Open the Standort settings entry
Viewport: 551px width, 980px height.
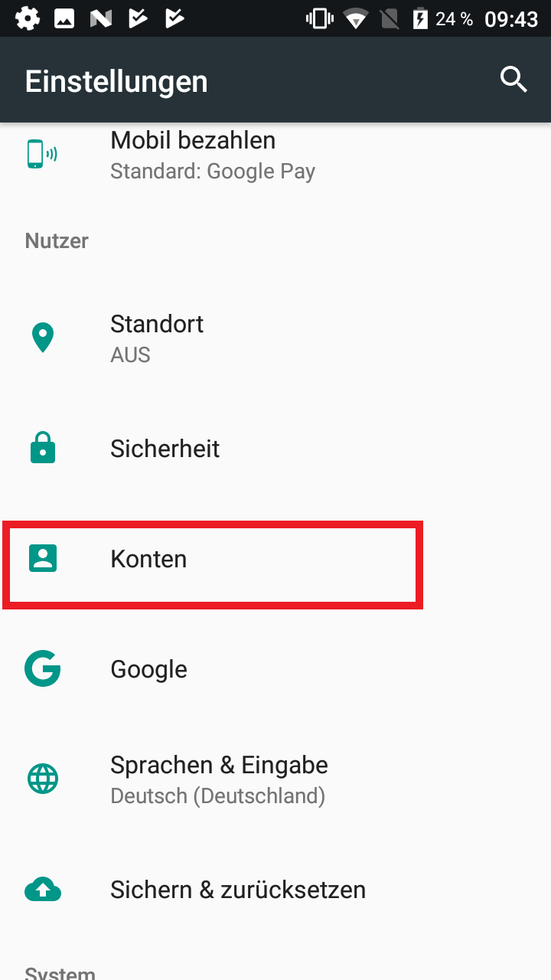point(275,338)
